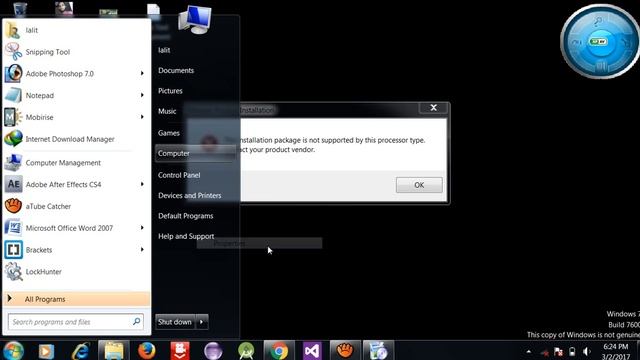Expand Adobe Photoshop 7.0 jump list arrow
The image size is (640, 360).
142,73
